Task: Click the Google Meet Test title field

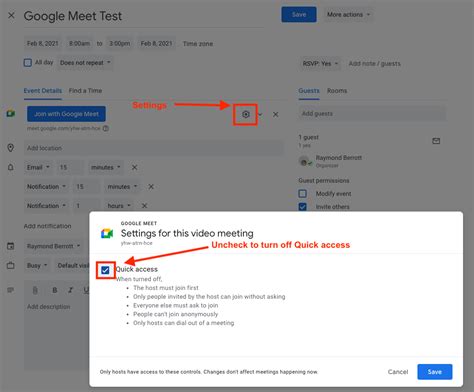Action: pyautogui.click(x=143, y=16)
